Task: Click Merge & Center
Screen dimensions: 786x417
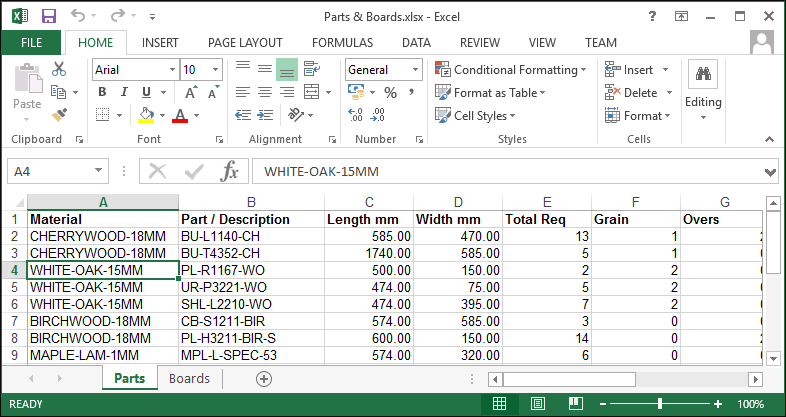Action: click(x=312, y=92)
